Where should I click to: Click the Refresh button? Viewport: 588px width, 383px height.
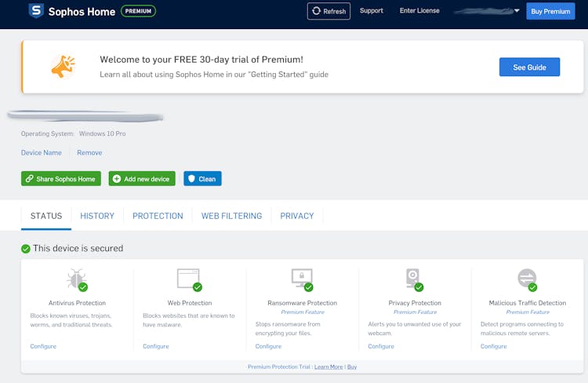(x=328, y=11)
